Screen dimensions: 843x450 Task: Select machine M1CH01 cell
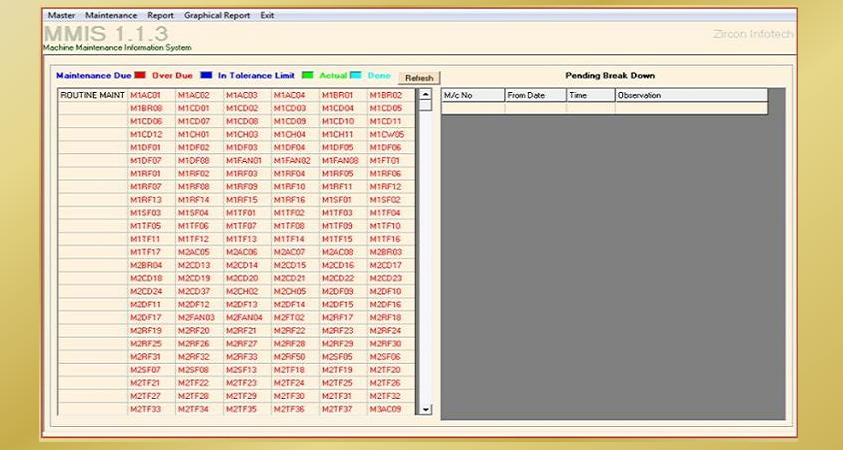(x=199, y=134)
